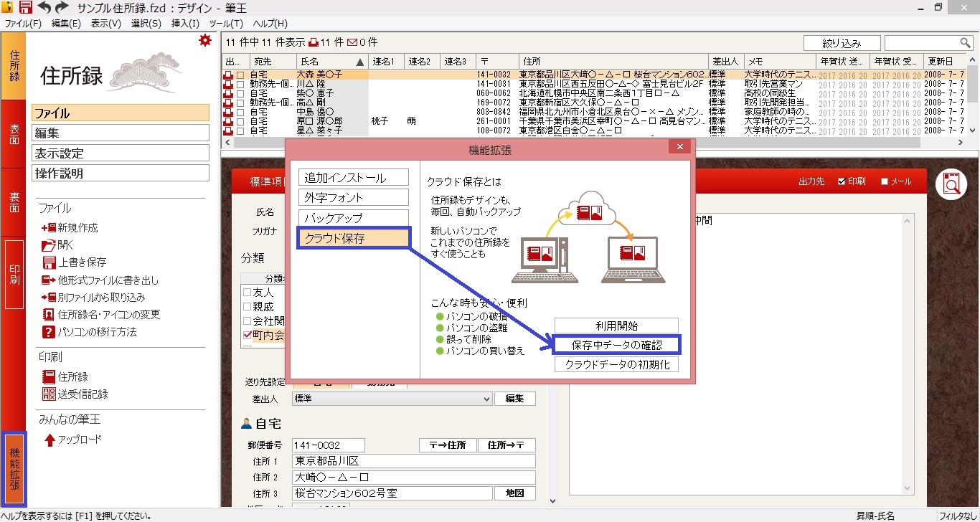Click the printer icon in 大森 美〇子 row
The width and height of the screenshot is (980, 522).
tap(228, 75)
